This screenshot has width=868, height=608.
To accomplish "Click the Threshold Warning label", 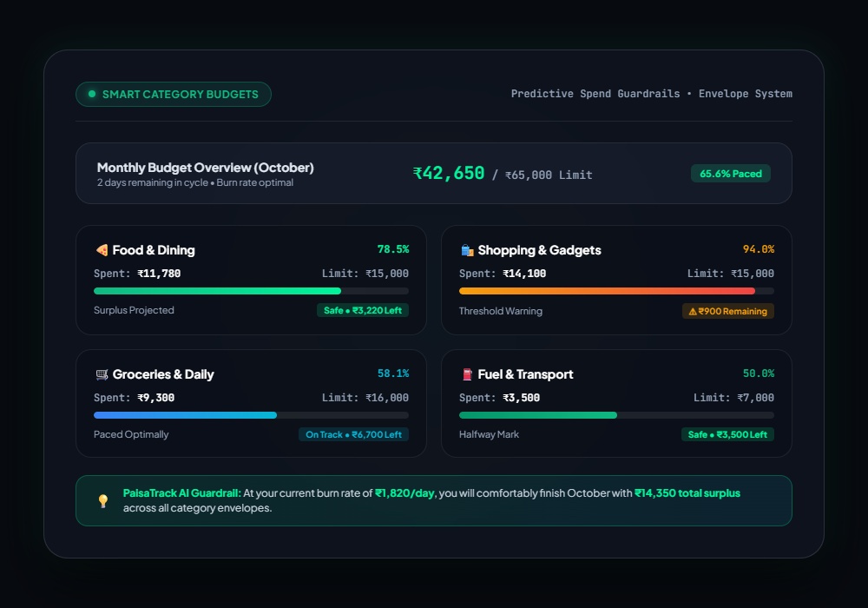I will (x=501, y=311).
